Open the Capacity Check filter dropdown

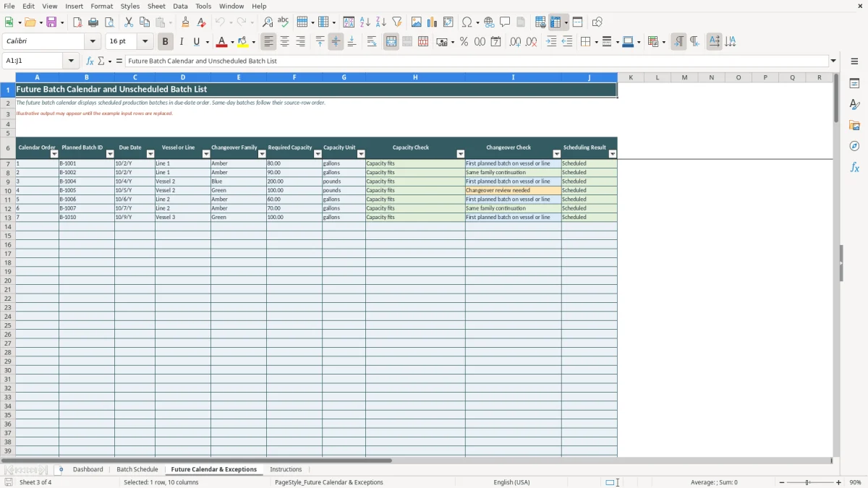click(x=461, y=154)
